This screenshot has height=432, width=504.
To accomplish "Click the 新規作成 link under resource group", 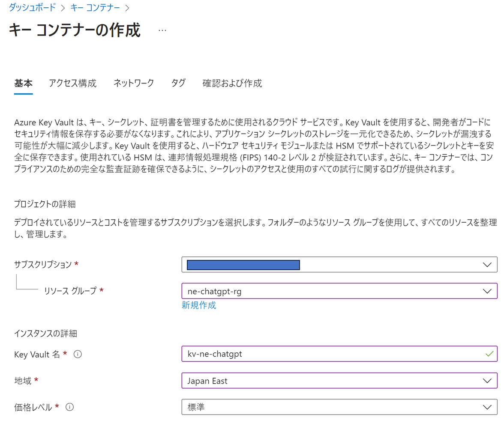I will click(x=199, y=305).
